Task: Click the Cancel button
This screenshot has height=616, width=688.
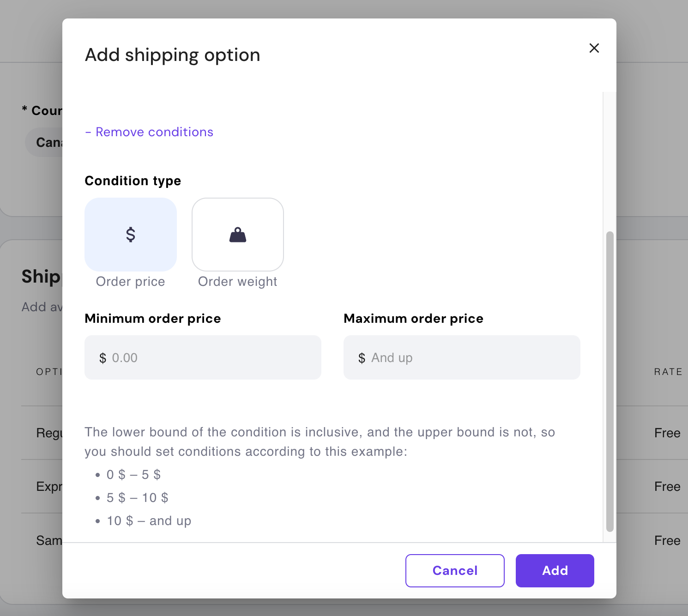Action: point(454,571)
